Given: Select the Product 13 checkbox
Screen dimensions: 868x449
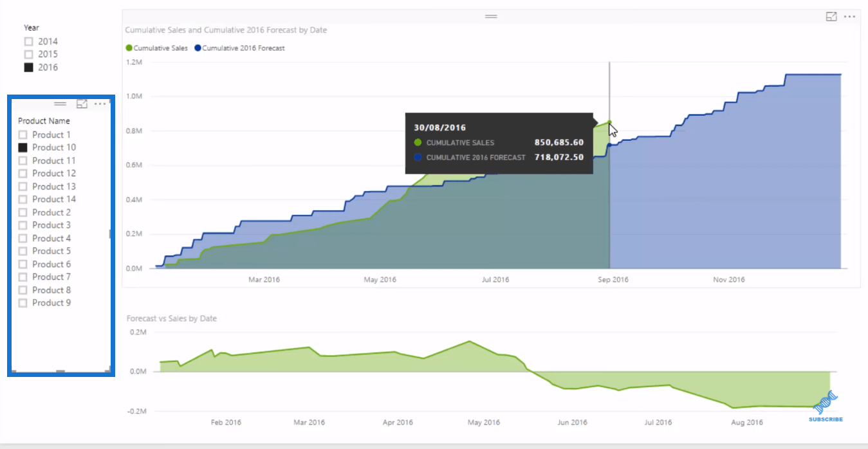Looking at the screenshot, I should click(x=23, y=187).
